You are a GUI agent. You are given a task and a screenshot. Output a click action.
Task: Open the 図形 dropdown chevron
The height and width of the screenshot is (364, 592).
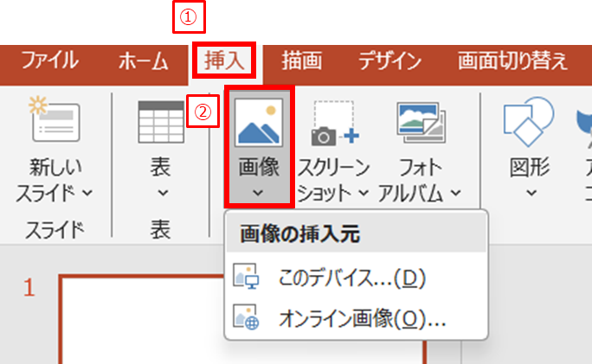[x=529, y=192]
